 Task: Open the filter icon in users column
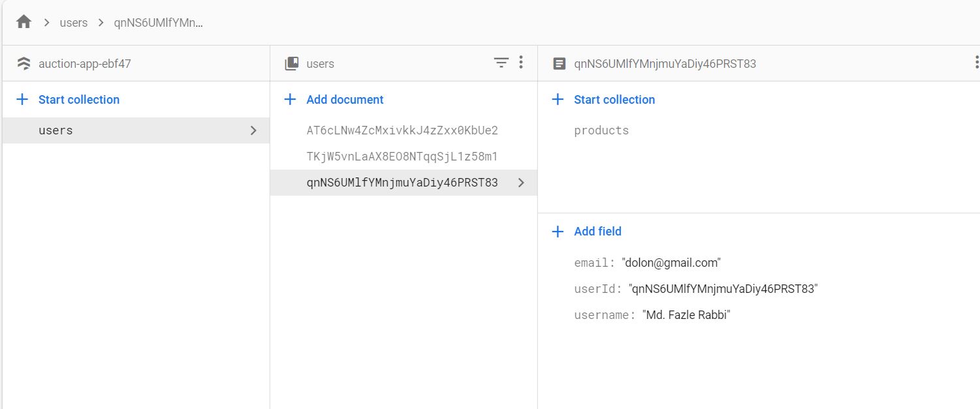[x=501, y=63]
